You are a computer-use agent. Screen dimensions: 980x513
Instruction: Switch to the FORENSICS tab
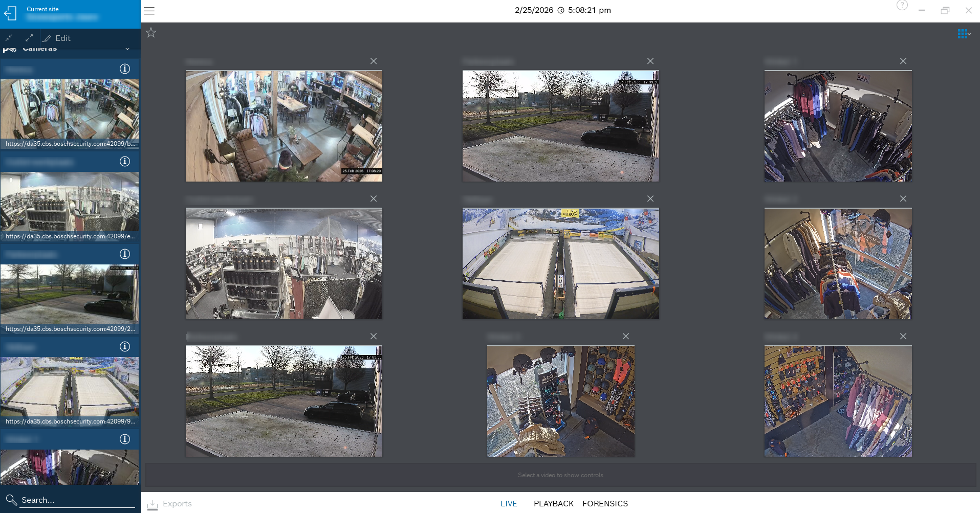pos(605,504)
